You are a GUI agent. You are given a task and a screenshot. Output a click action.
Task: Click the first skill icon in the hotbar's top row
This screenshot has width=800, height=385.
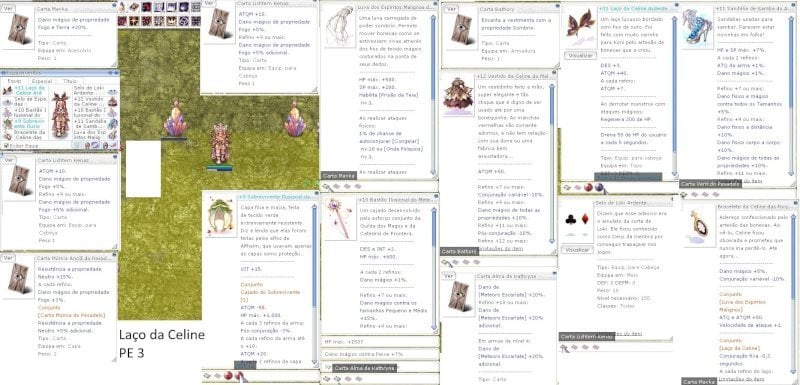tap(122, 7)
